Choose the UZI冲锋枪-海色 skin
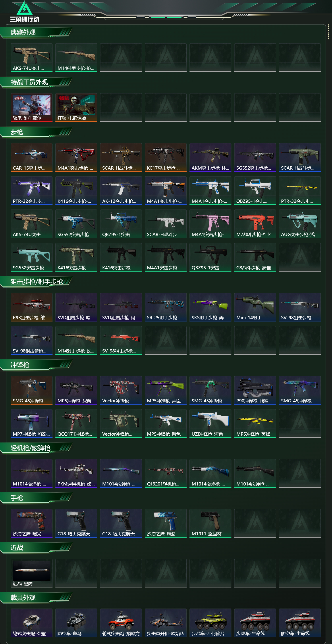 click(x=210, y=423)
